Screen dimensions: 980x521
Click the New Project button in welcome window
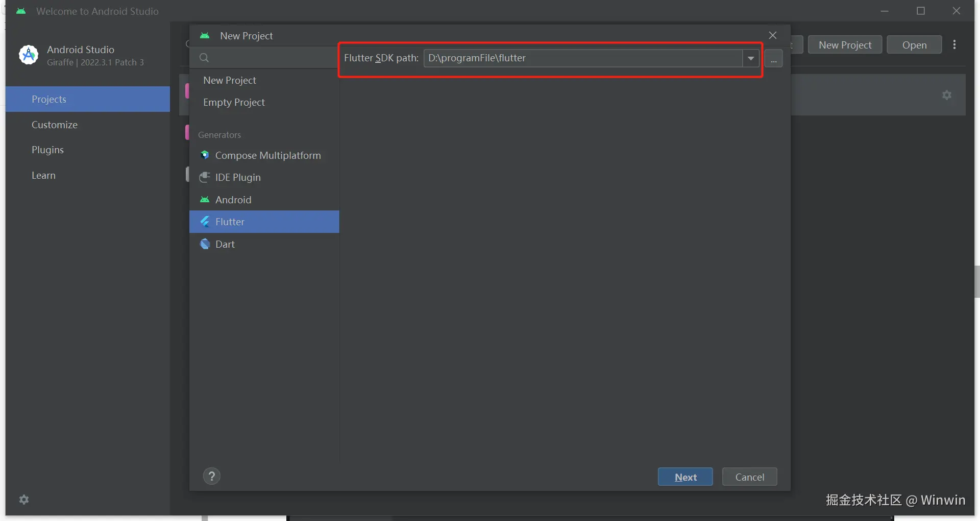tap(845, 45)
